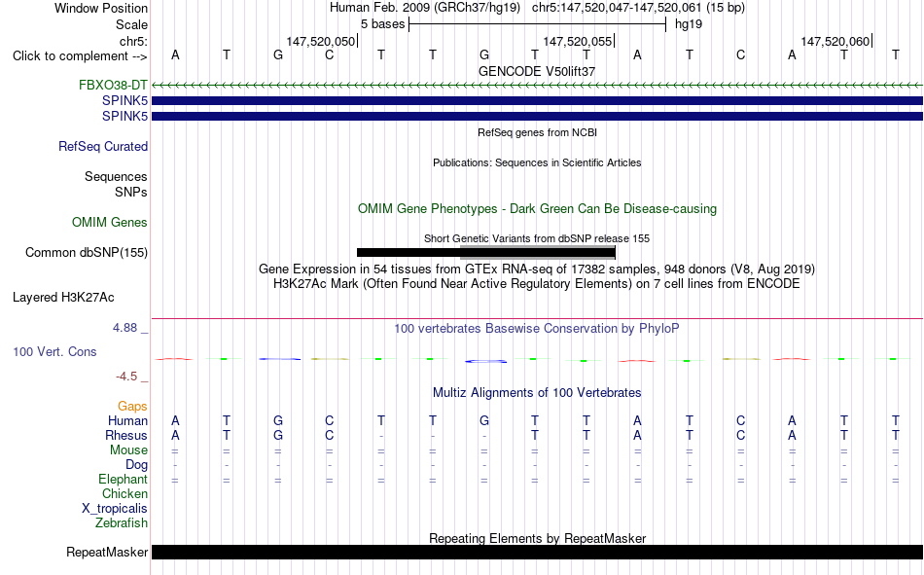The height and width of the screenshot is (575, 924).
Task: Select the black RepeatMasker element bar
Action: point(537,552)
